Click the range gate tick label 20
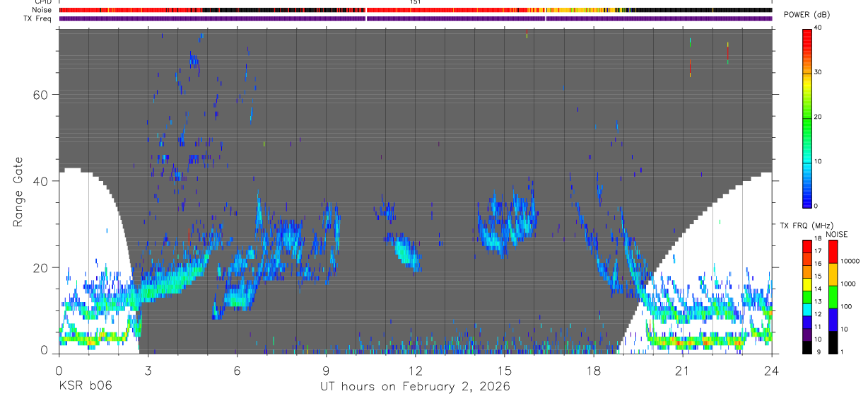This screenshot has width=868, height=401. click(x=40, y=267)
